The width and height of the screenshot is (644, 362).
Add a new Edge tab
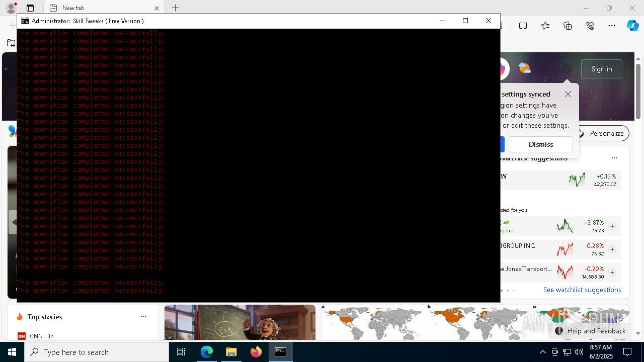click(175, 8)
